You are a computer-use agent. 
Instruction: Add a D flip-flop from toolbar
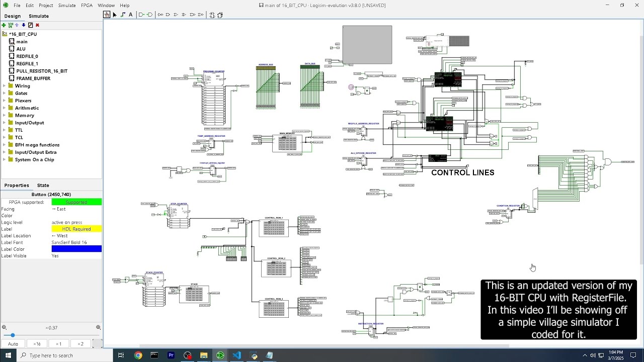[x=212, y=15]
